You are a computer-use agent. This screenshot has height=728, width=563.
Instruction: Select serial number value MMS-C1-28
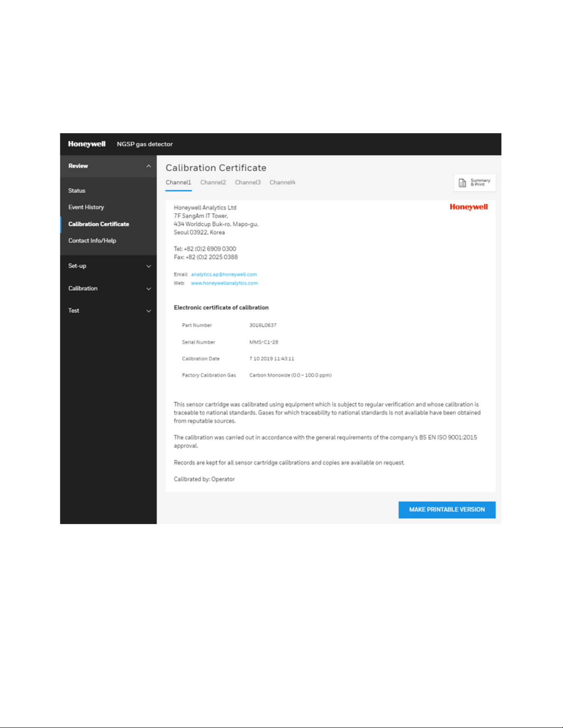pyautogui.click(x=264, y=342)
